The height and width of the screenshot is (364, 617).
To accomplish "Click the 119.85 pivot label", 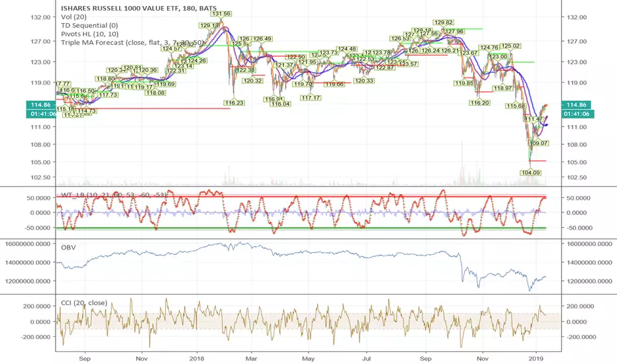I will pos(464,83).
